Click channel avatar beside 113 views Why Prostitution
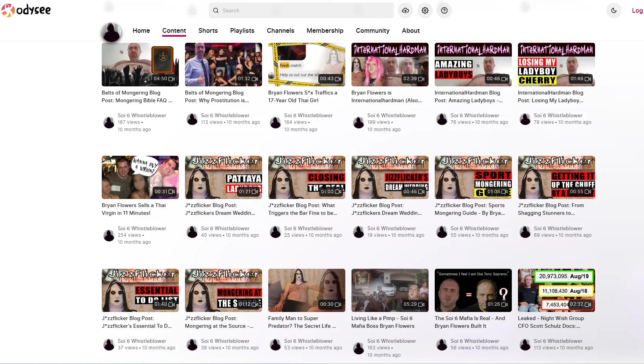This screenshot has height=364, width=644. 192,119
